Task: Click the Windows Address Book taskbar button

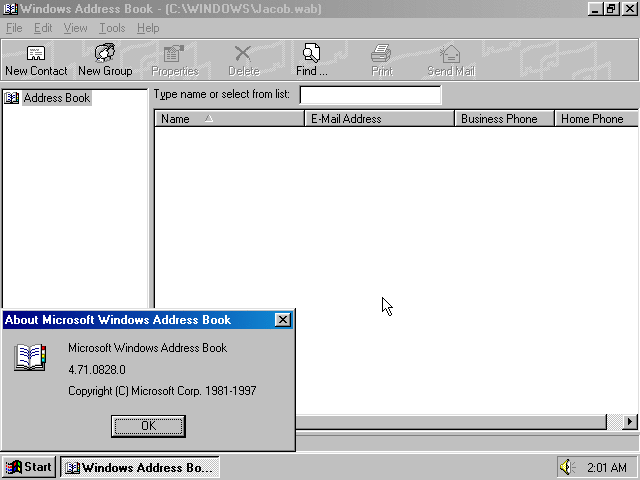Action: coord(140,467)
